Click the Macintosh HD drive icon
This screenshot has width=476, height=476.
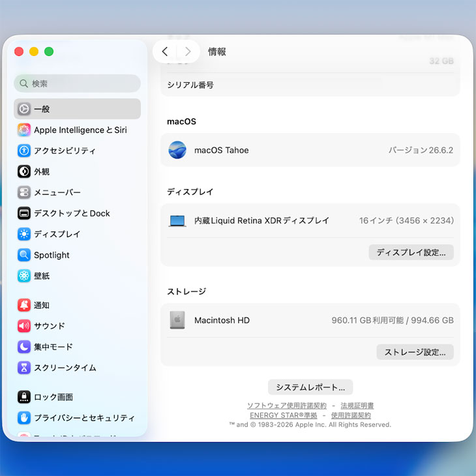tap(177, 320)
